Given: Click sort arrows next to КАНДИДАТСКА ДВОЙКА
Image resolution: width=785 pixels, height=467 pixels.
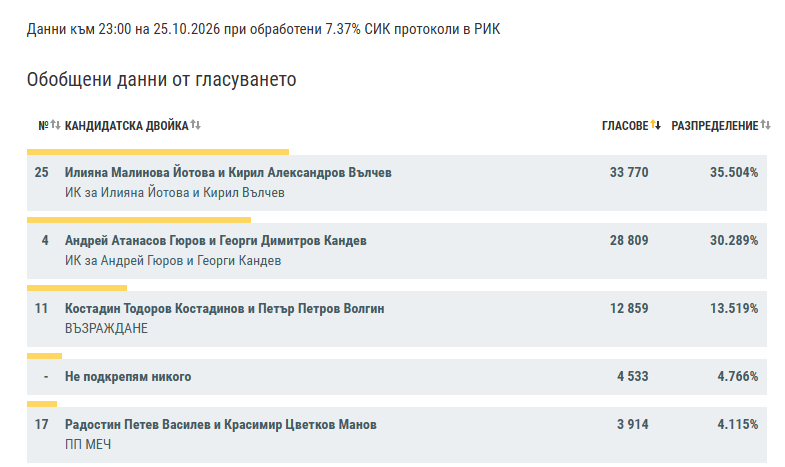Looking at the screenshot, I should pos(196,125).
